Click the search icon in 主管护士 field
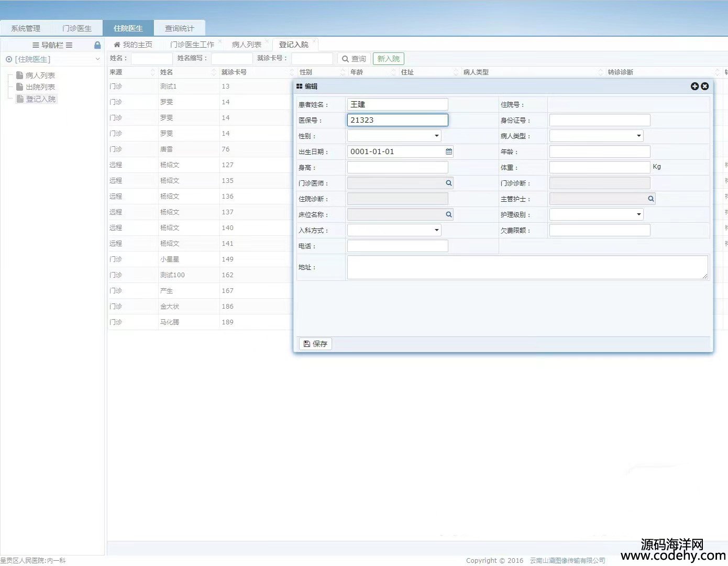This screenshot has width=728, height=566. (x=651, y=199)
